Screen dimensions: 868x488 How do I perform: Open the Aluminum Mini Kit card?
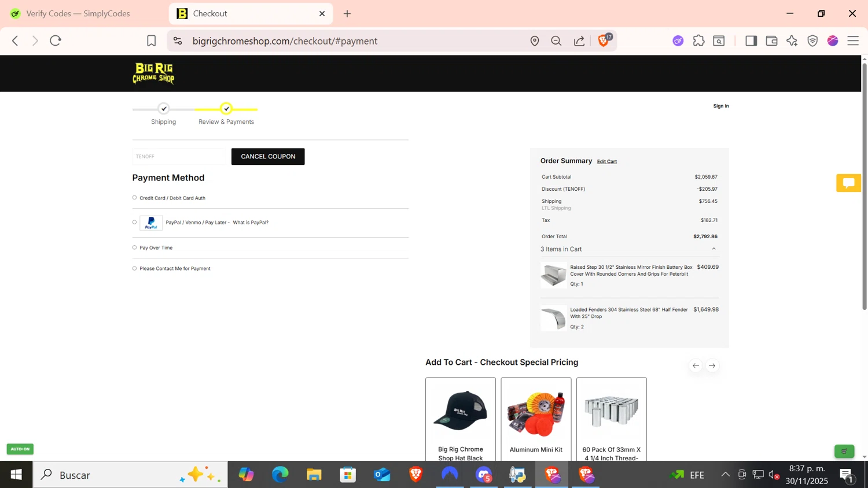[536, 420]
